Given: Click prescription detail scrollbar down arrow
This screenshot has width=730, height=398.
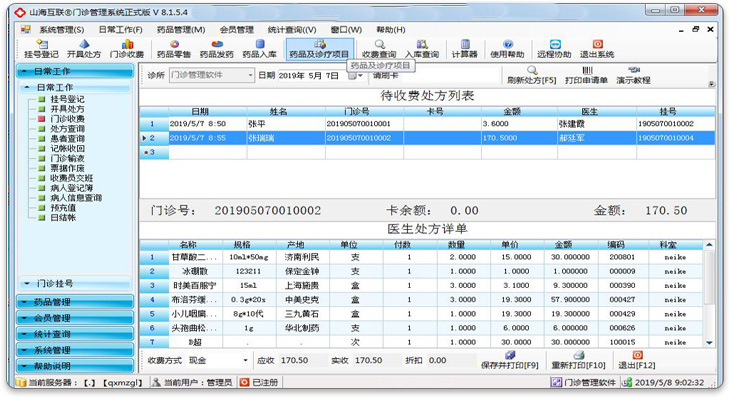Looking at the screenshot, I should click(709, 343).
